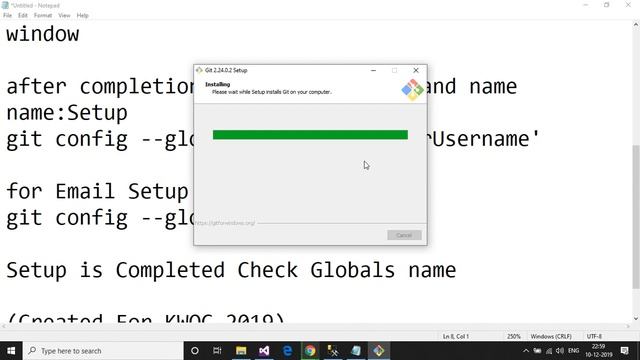Open the File menu in Notepad

point(7,16)
